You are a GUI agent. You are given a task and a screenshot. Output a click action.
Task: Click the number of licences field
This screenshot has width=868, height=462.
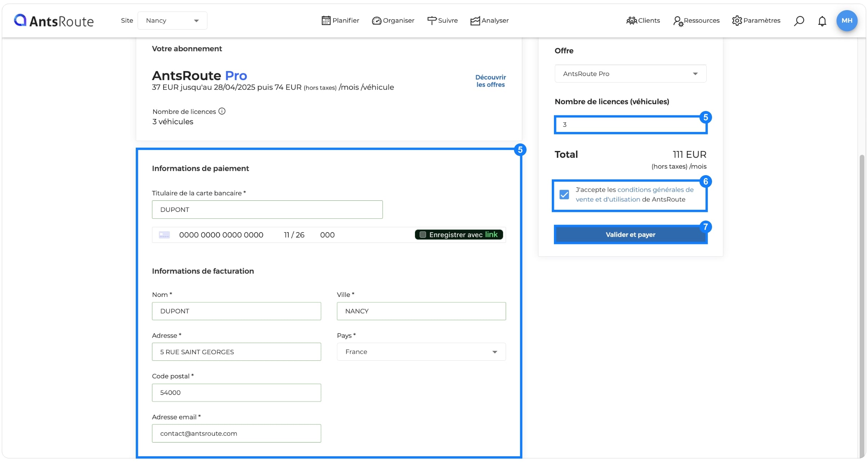(630, 125)
